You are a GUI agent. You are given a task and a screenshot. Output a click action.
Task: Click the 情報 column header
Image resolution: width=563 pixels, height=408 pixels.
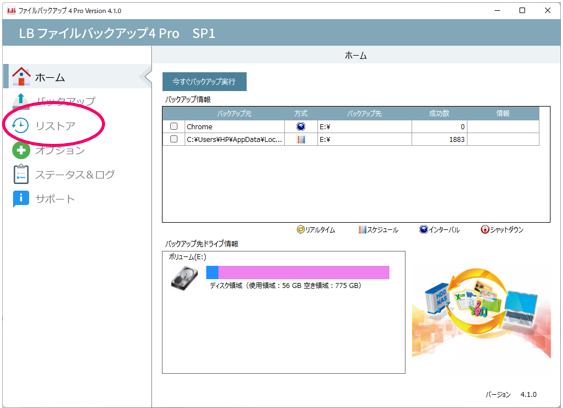pyautogui.click(x=503, y=113)
